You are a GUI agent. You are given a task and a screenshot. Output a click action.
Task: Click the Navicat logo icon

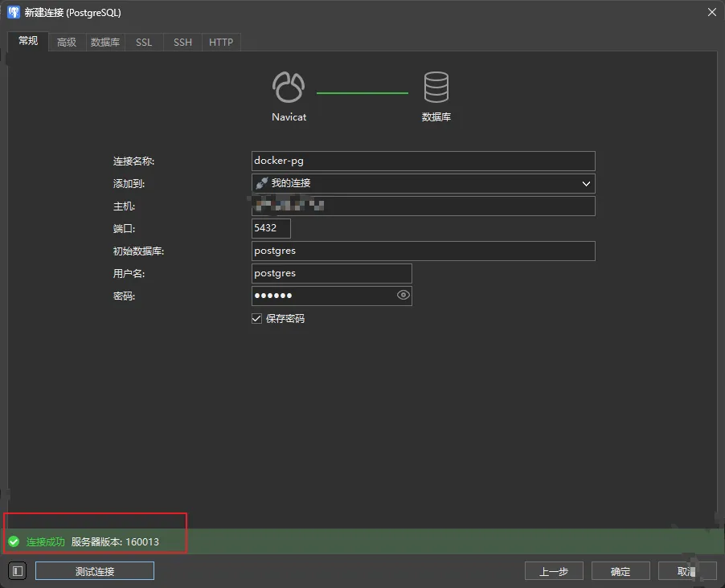(x=289, y=87)
